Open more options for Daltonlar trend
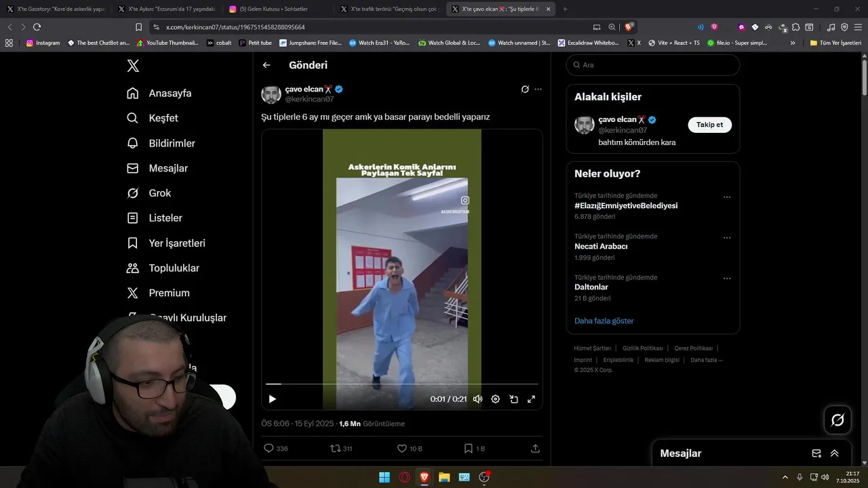The height and width of the screenshot is (488, 868). pos(727,279)
